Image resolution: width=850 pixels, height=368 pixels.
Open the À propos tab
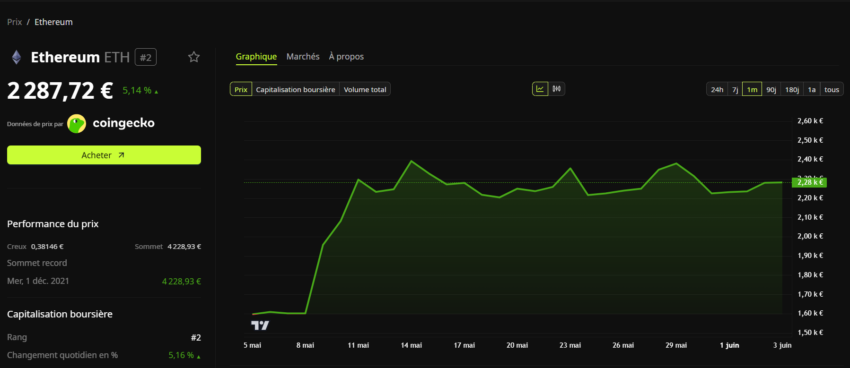346,56
